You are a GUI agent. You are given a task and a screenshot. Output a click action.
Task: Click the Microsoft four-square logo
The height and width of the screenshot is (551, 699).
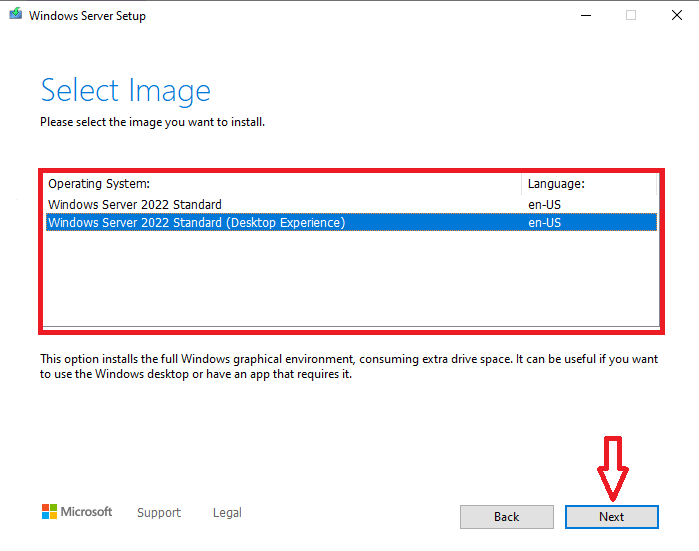click(x=49, y=512)
